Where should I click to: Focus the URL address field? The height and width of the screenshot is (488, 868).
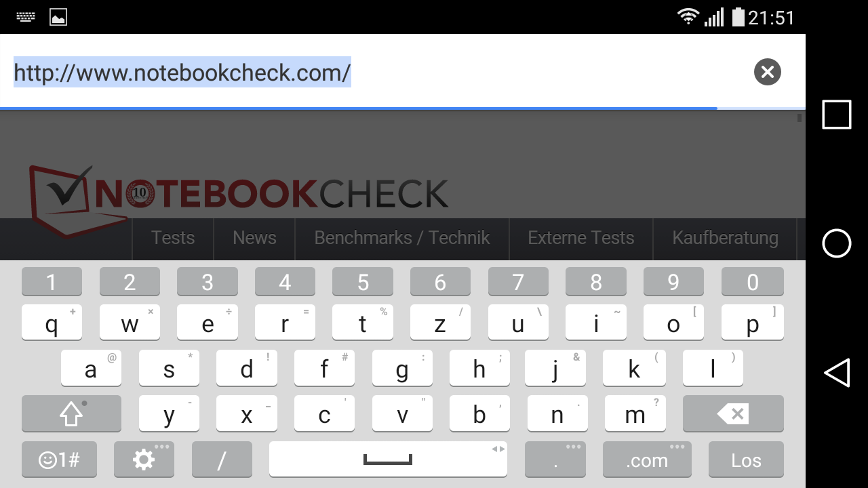click(x=373, y=72)
